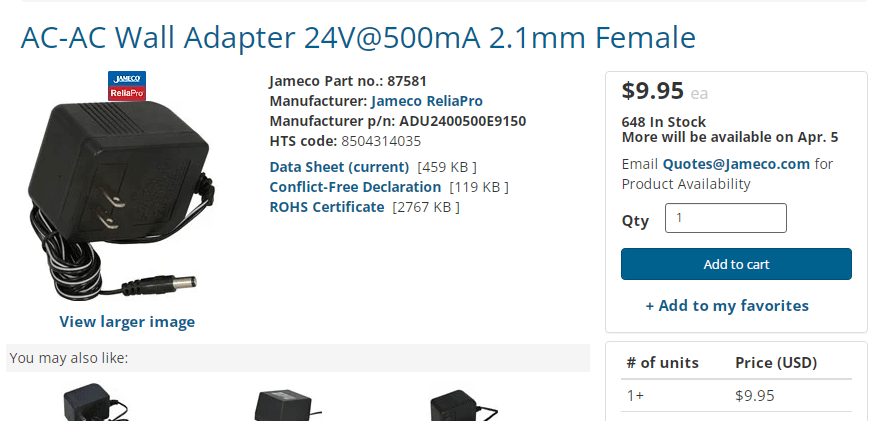Email Quotes@Jameco.com for availability
Viewport: 877px width, 421px height.
[736, 164]
